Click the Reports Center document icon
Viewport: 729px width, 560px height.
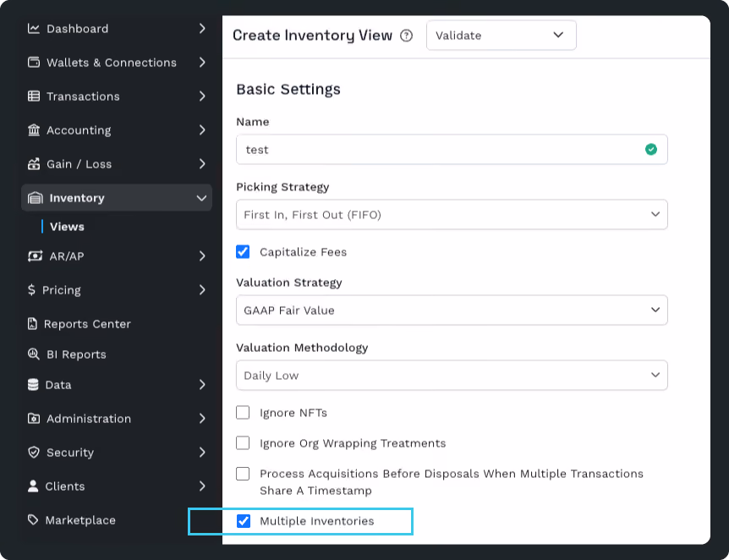[x=32, y=324]
